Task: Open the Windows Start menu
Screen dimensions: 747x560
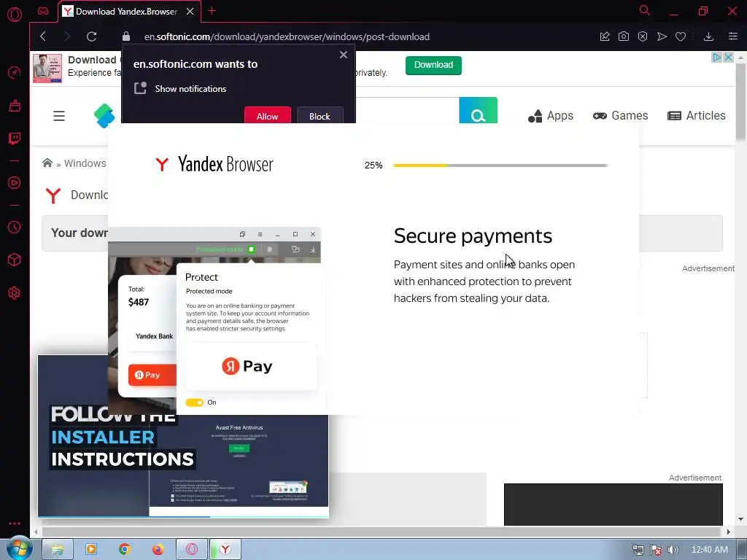Action: (19, 549)
